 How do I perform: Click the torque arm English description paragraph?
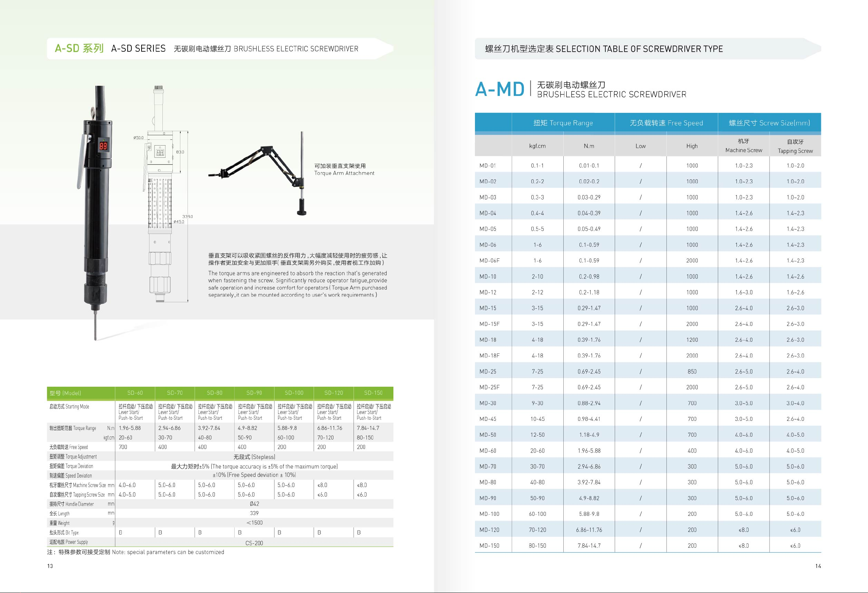click(298, 284)
